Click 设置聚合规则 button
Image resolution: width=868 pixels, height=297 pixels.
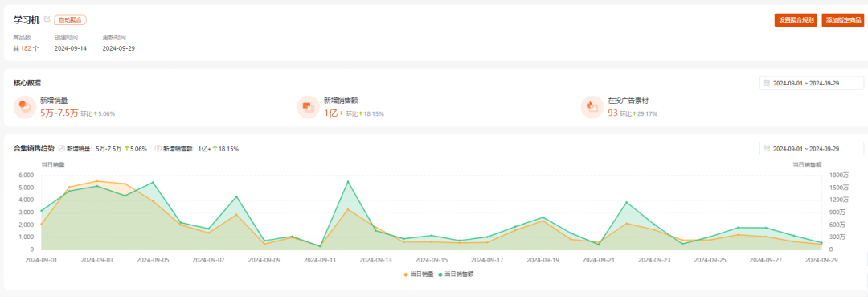coord(796,20)
